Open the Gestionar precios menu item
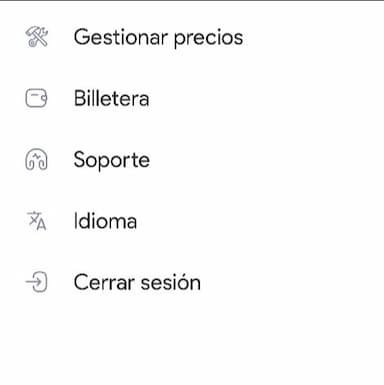Viewport: 384px width, 385px height. [x=192, y=37]
